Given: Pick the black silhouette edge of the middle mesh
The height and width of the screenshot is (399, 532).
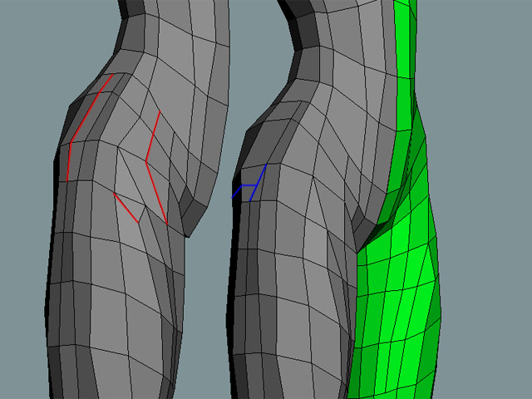Looking at the screenshot, I should coord(234,274).
